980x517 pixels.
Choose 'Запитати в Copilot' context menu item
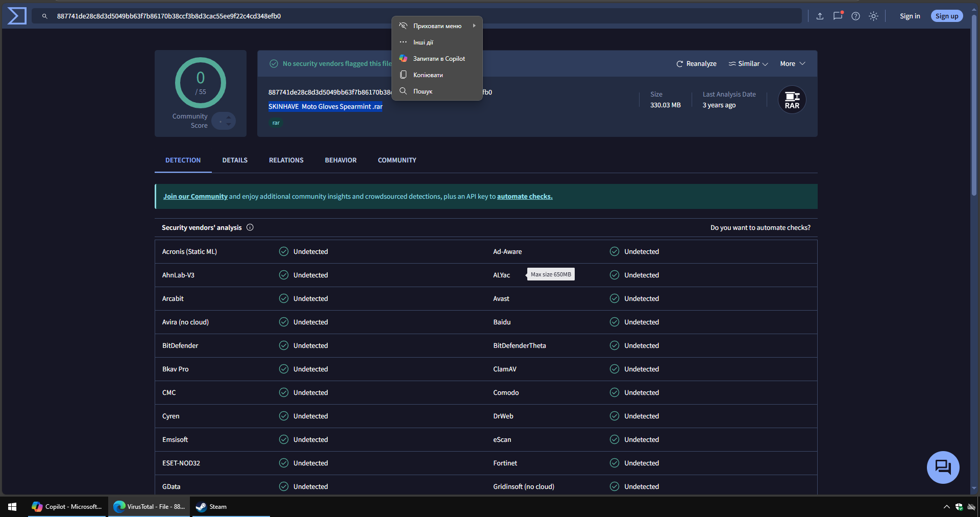click(437, 59)
